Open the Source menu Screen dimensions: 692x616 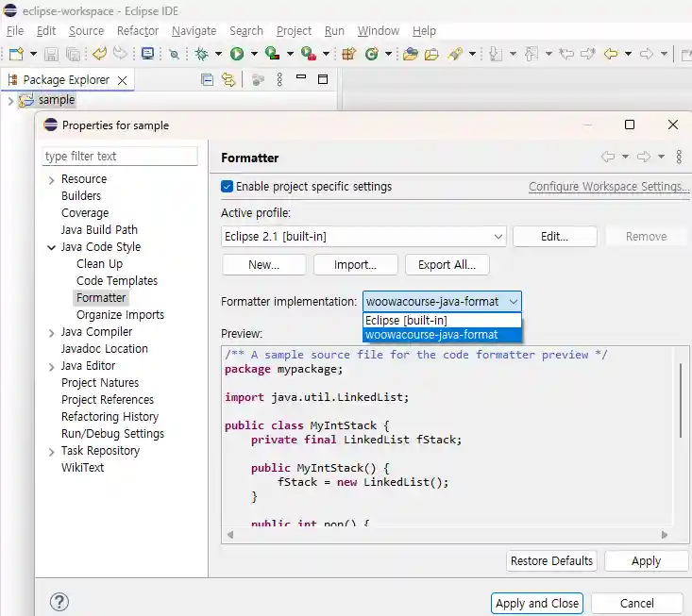[x=86, y=31]
